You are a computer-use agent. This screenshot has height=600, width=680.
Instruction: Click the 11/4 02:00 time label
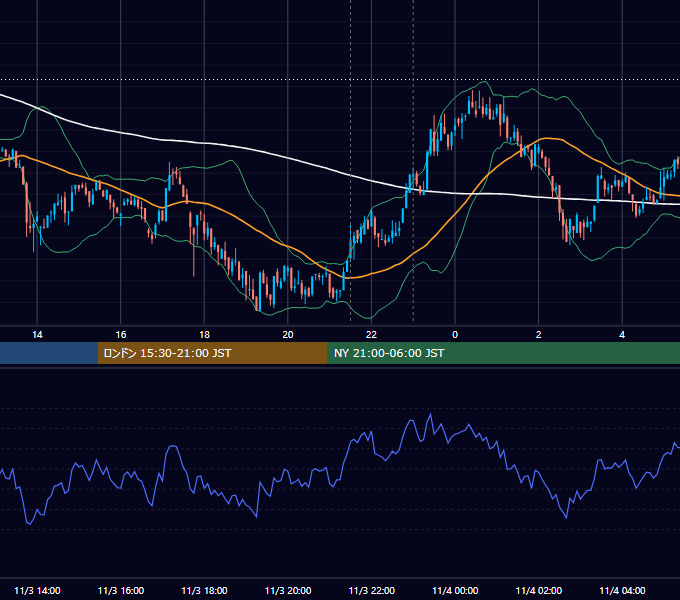(539, 590)
